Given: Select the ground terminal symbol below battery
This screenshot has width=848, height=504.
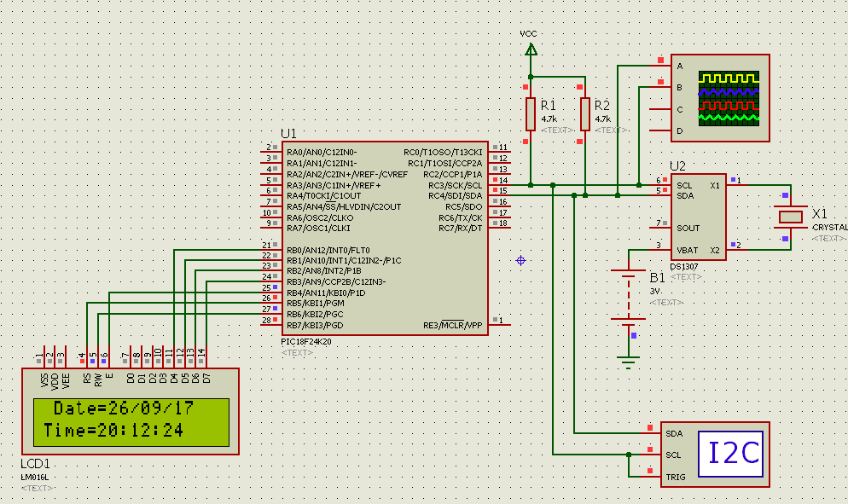Looking at the screenshot, I should coord(628,362).
